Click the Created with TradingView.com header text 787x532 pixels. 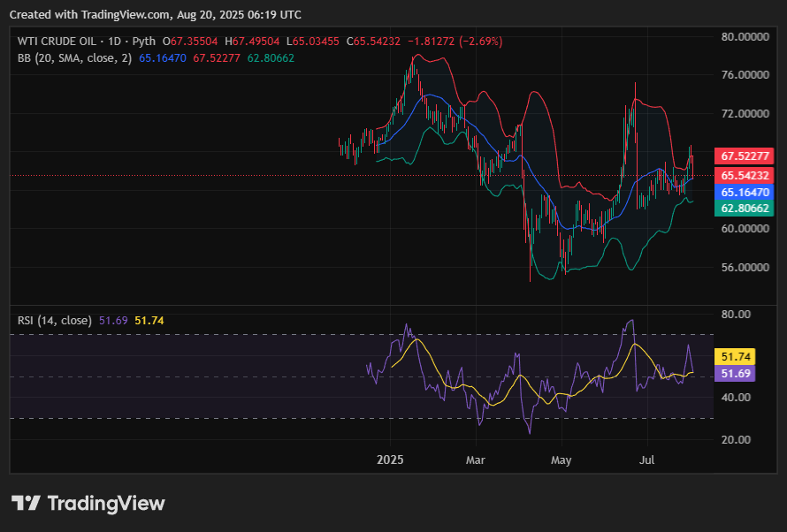pos(156,15)
